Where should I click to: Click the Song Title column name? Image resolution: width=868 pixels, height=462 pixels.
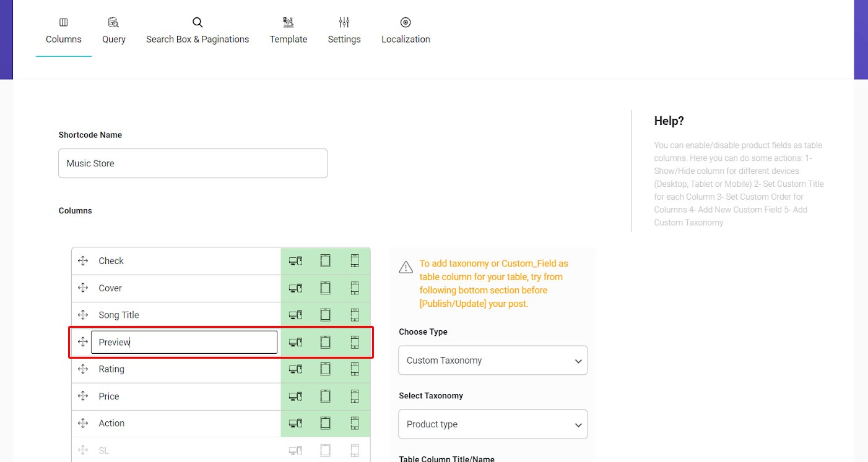(119, 315)
